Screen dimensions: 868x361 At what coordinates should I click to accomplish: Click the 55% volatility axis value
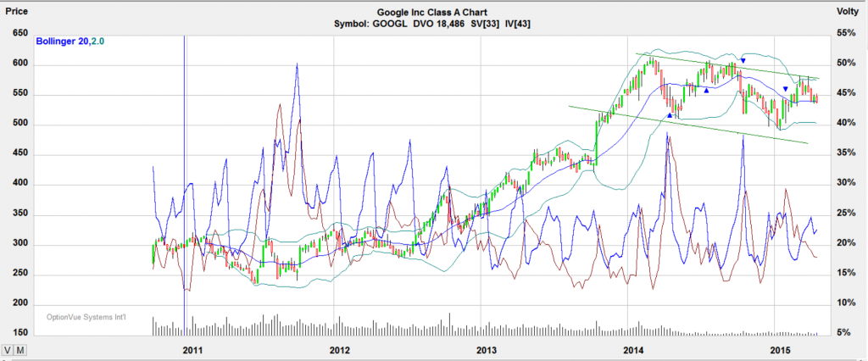[847, 33]
